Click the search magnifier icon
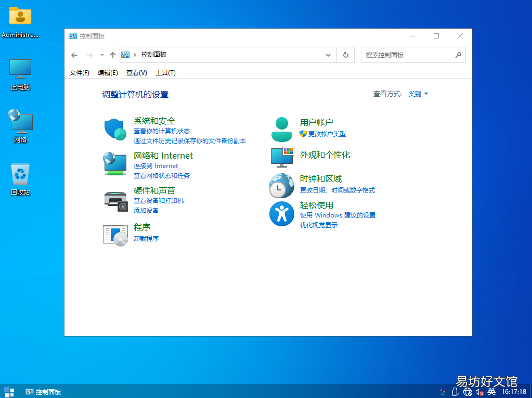This screenshot has width=532, height=398. tap(458, 55)
